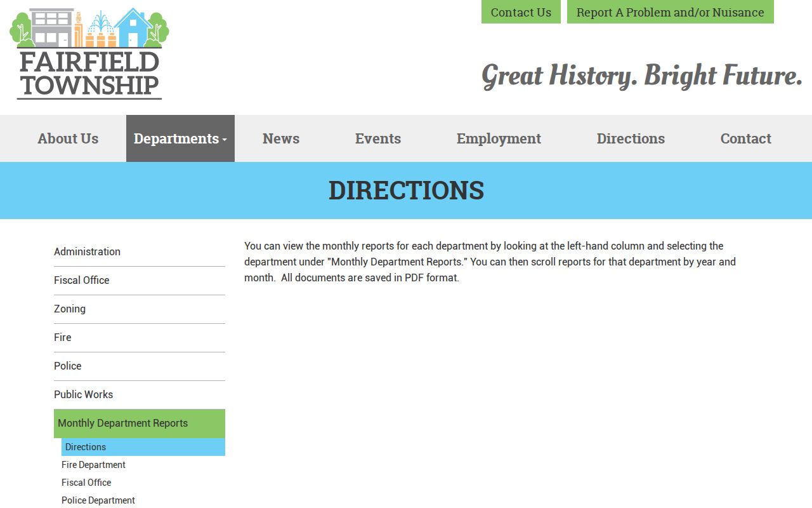Open Public Works in the sidebar
Screen dimensions: 812x508
point(140,395)
